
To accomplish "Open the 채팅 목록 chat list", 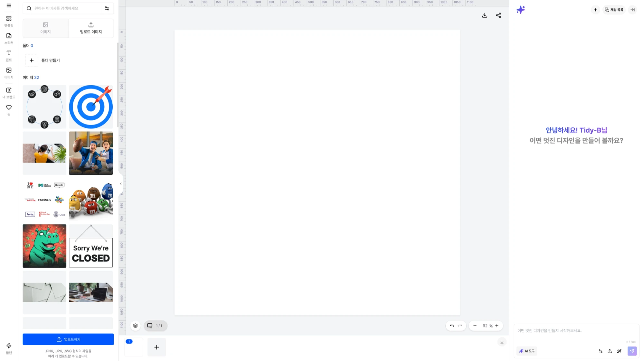I will (614, 10).
